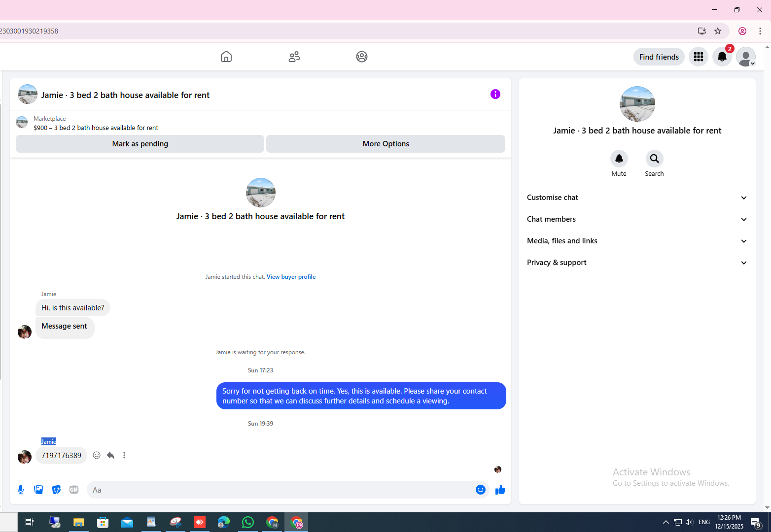
Task: Click listing thumbnail in chat header
Action: (x=28, y=94)
